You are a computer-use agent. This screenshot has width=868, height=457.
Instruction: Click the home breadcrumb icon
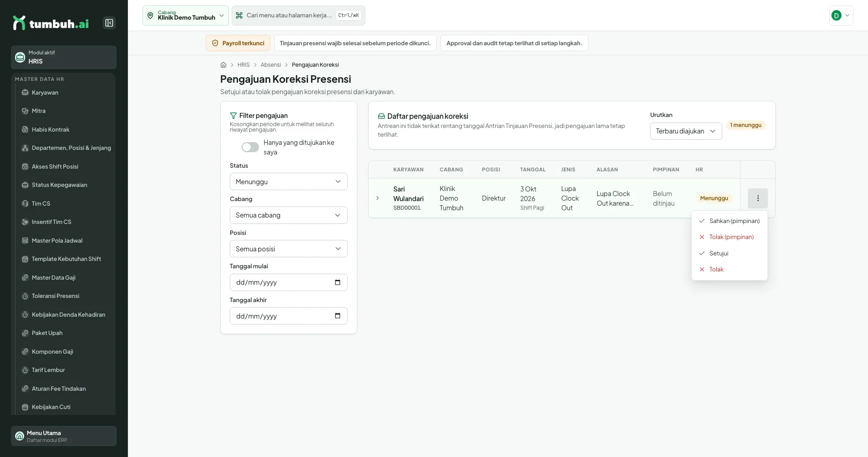click(x=223, y=65)
